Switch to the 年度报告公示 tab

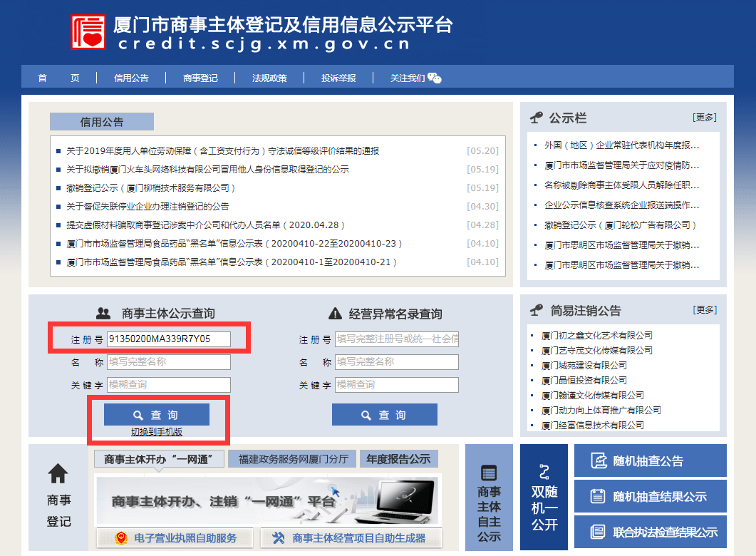click(399, 458)
